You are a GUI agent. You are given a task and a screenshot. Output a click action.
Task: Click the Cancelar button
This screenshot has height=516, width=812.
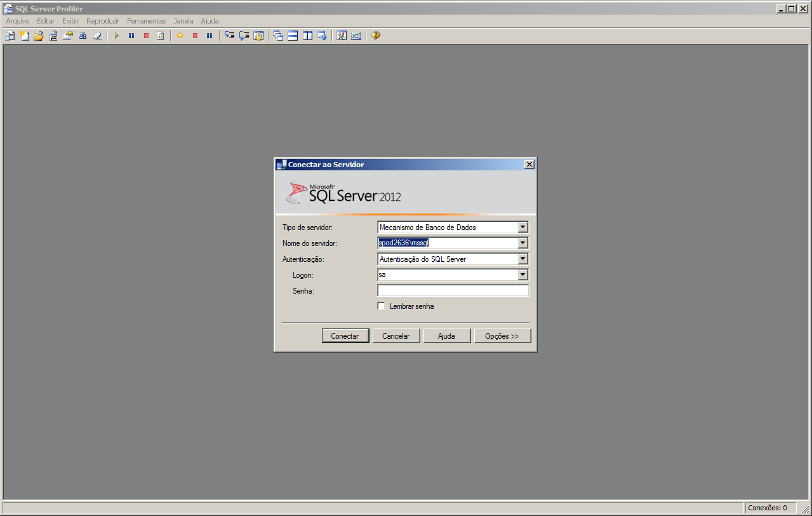(396, 336)
